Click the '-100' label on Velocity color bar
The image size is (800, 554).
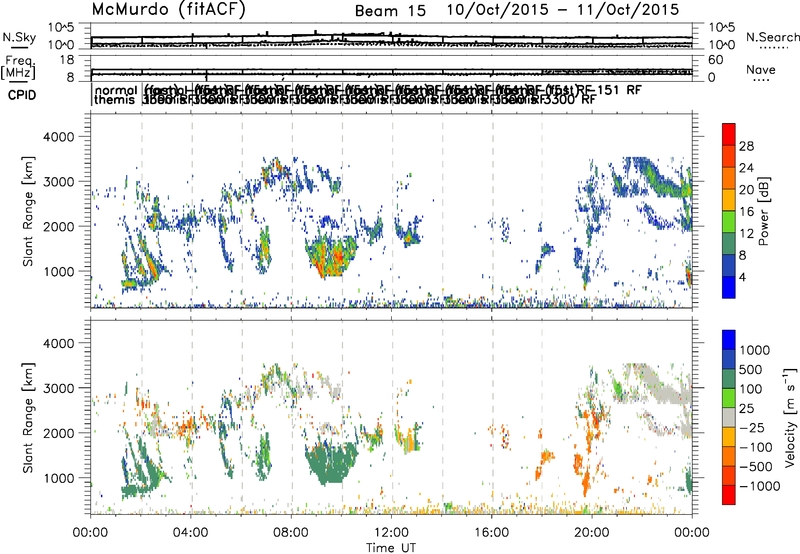coord(755,447)
